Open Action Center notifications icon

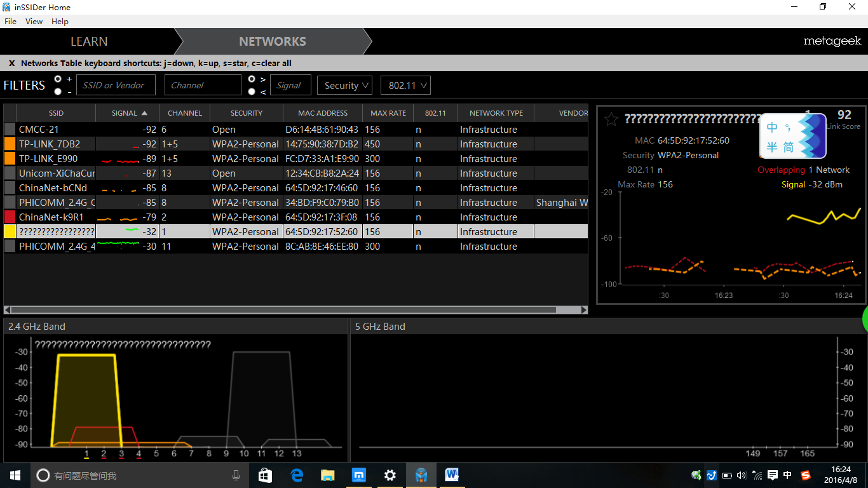[773, 475]
